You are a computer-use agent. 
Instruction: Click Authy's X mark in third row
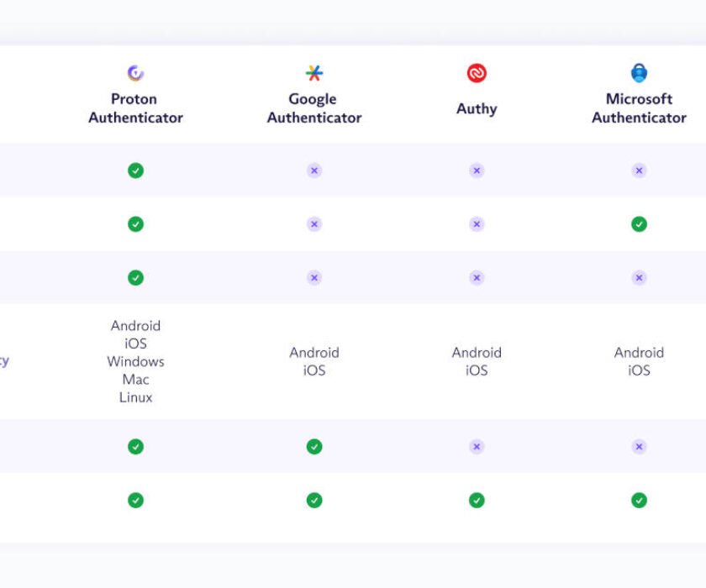tap(477, 277)
